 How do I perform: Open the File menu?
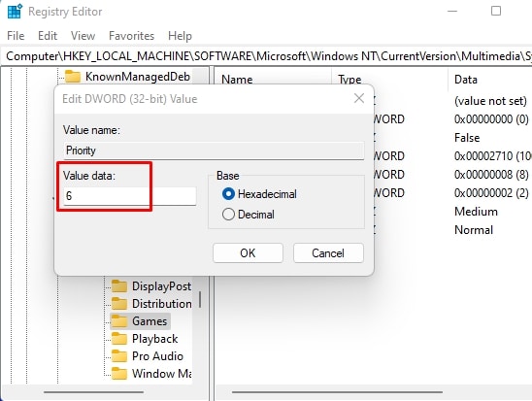click(x=16, y=36)
